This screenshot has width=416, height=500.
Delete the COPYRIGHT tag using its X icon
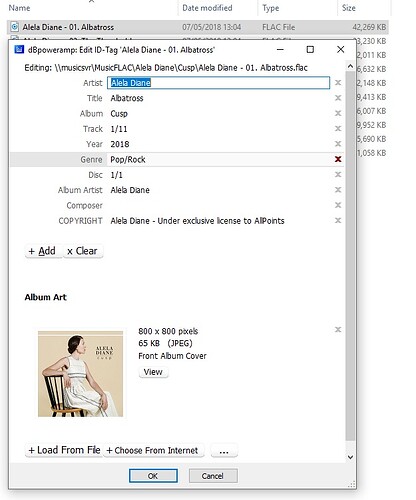tap(338, 221)
